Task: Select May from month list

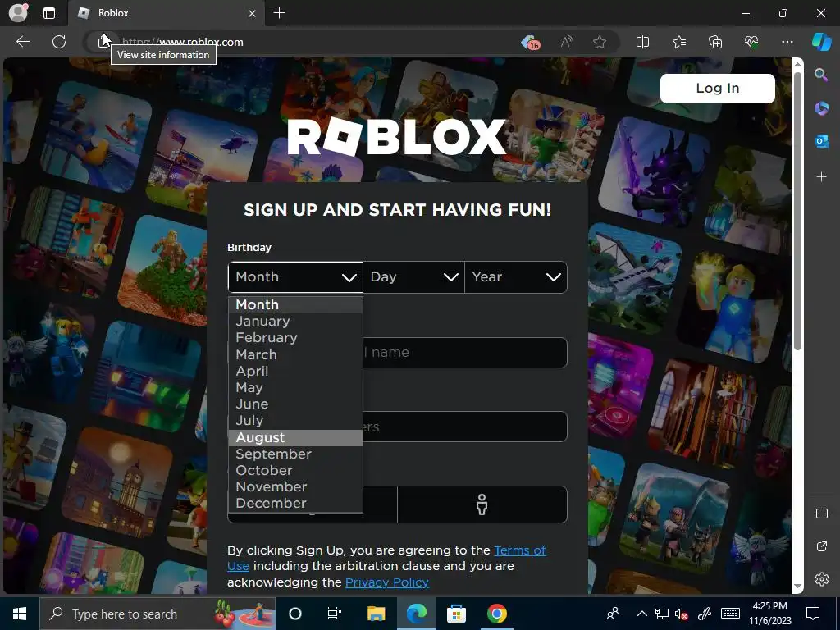Action: click(x=295, y=387)
